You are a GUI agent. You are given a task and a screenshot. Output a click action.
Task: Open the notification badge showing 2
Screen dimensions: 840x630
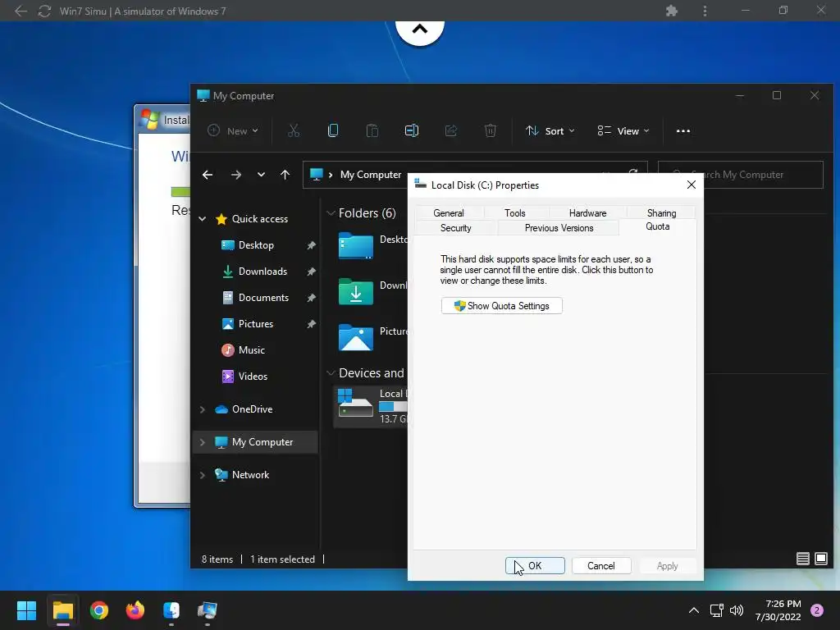(817, 610)
